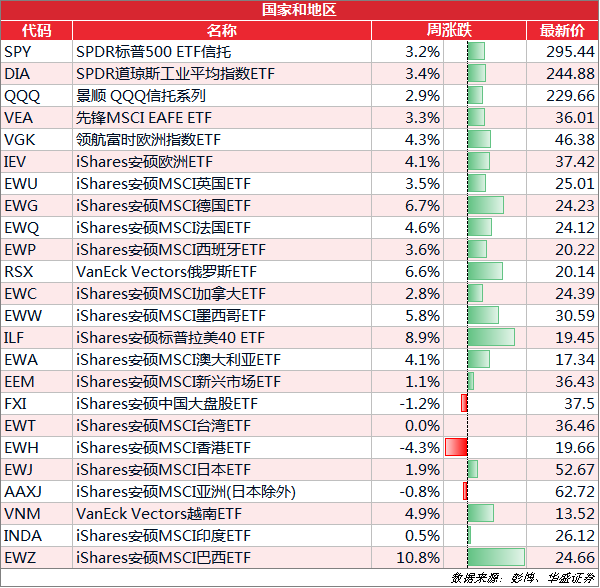Screen dimensions: 600x588
Task: Click the 国家和地区 title bar
Action: pos(300,10)
